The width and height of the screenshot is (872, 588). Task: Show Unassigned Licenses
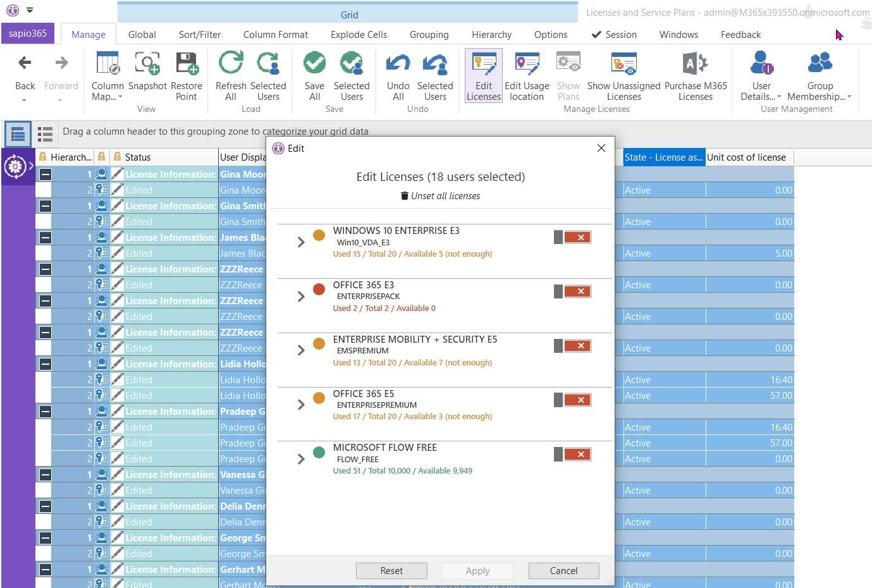[x=623, y=77]
